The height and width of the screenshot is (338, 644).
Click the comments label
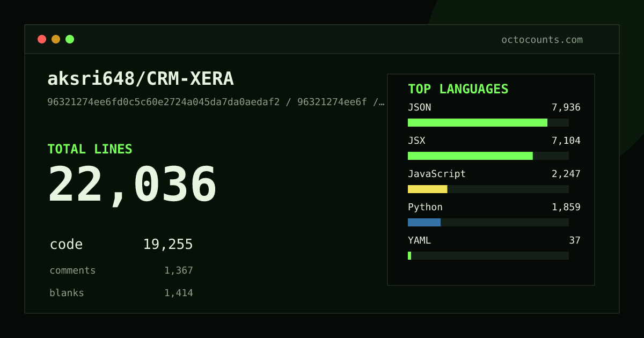pyautogui.click(x=72, y=270)
